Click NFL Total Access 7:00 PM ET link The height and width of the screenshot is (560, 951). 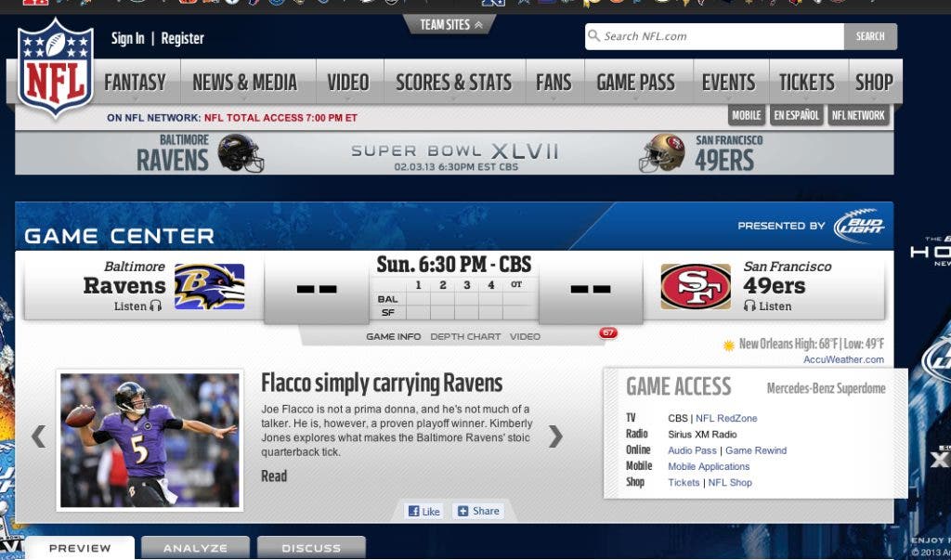(280, 118)
